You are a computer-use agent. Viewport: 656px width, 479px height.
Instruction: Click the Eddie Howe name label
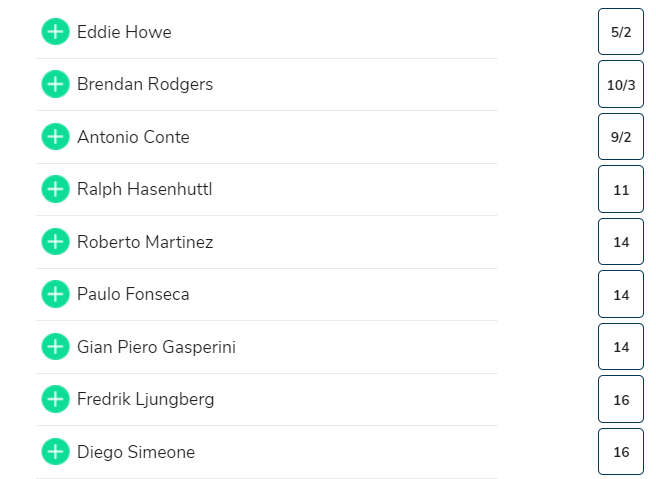tap(124, 32)
